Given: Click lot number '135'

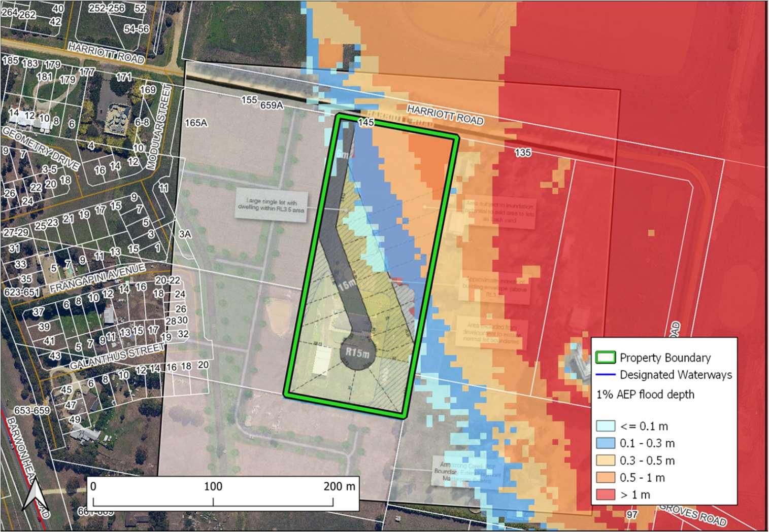Looking at the screenshot, I should (x=523, y=152).
